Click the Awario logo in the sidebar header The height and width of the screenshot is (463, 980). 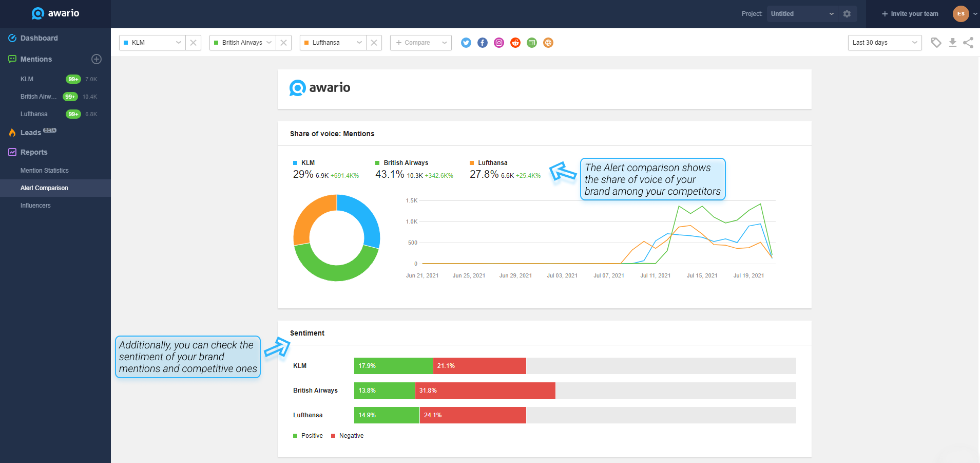pyautogui.click(x=55, y=13)
